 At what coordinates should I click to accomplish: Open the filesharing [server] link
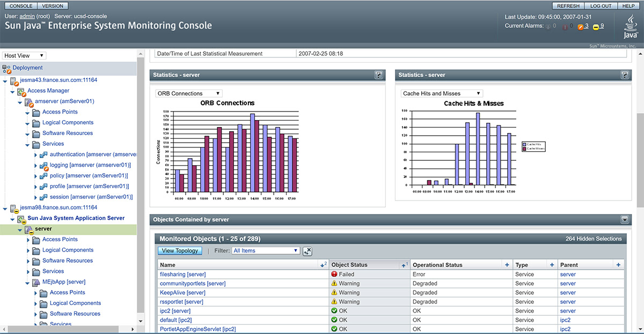click(x=182, y=274)
